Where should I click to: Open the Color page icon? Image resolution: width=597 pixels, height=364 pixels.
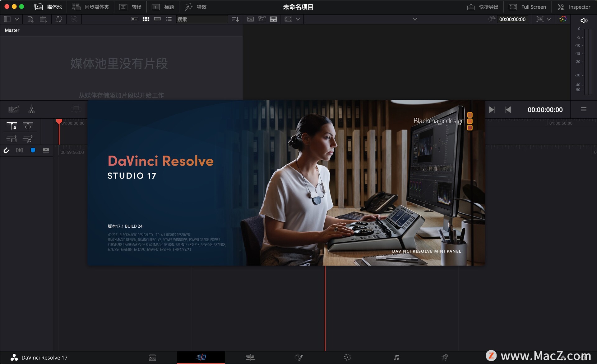(x=347, y=357)
